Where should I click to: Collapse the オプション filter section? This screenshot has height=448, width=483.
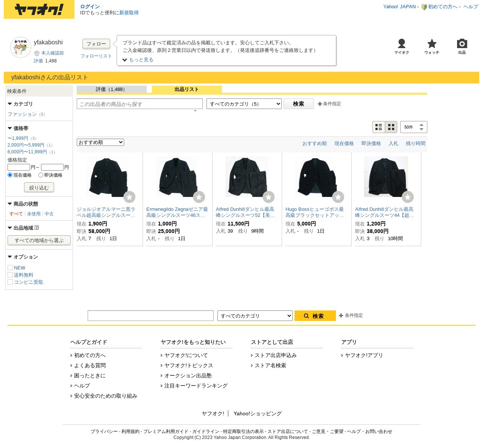point(10,257)
